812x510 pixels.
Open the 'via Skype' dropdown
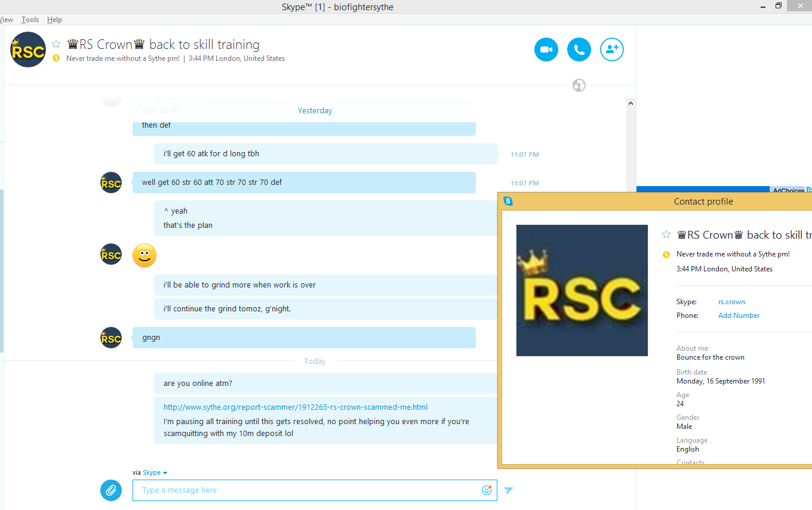point(154,472)
